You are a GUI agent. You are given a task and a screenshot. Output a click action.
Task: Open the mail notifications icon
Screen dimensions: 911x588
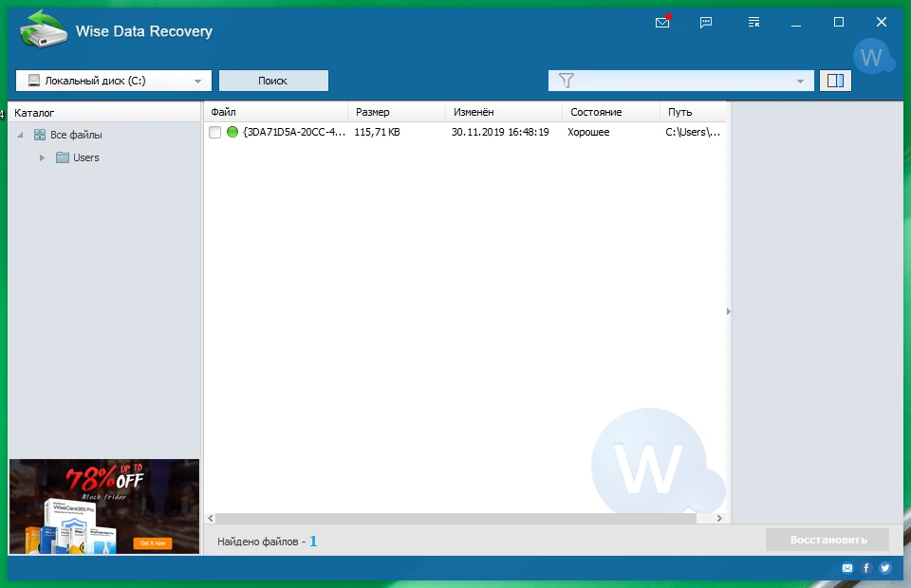coord(662,22)
